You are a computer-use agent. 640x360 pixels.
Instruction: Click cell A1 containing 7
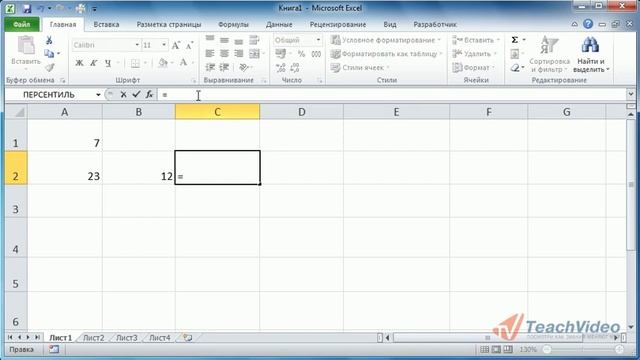tap(64, 136)
